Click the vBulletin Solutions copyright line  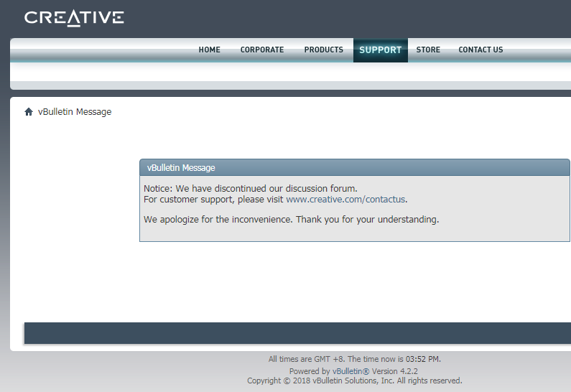click(x=355, y=381)
